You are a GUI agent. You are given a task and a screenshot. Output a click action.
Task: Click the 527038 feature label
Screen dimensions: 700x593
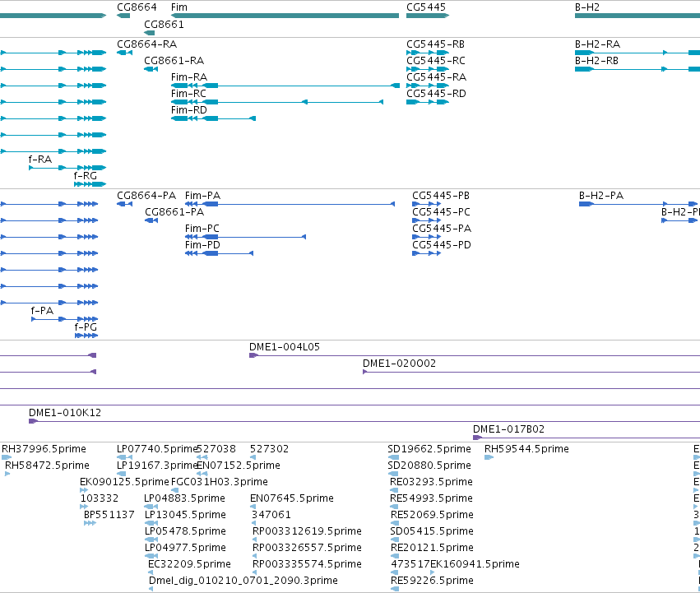point(216,449)
